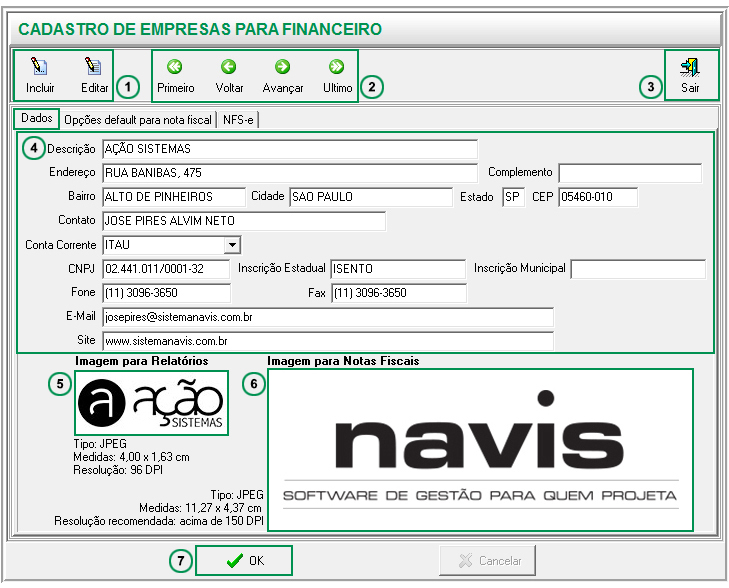This screenshot has width=729, height=588.
Task: Click the Fax number field
Action: [x=399, y=293]
